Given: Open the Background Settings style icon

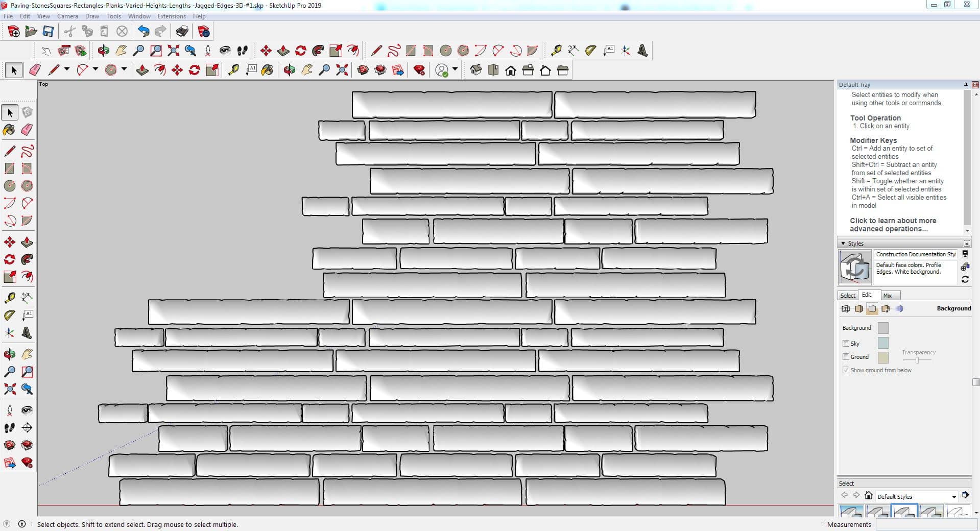Looking at the screenshot, I should click(872, 309).
